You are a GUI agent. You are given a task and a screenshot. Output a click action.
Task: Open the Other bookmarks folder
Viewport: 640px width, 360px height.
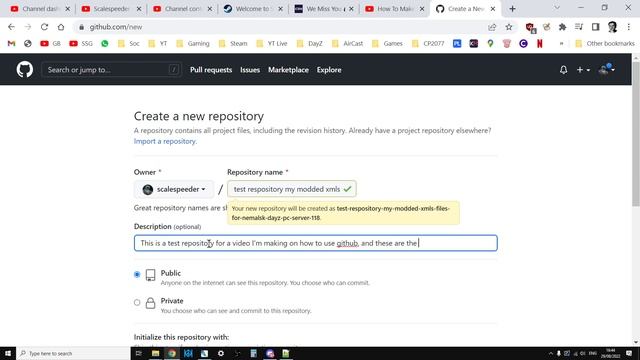point(604,43)
